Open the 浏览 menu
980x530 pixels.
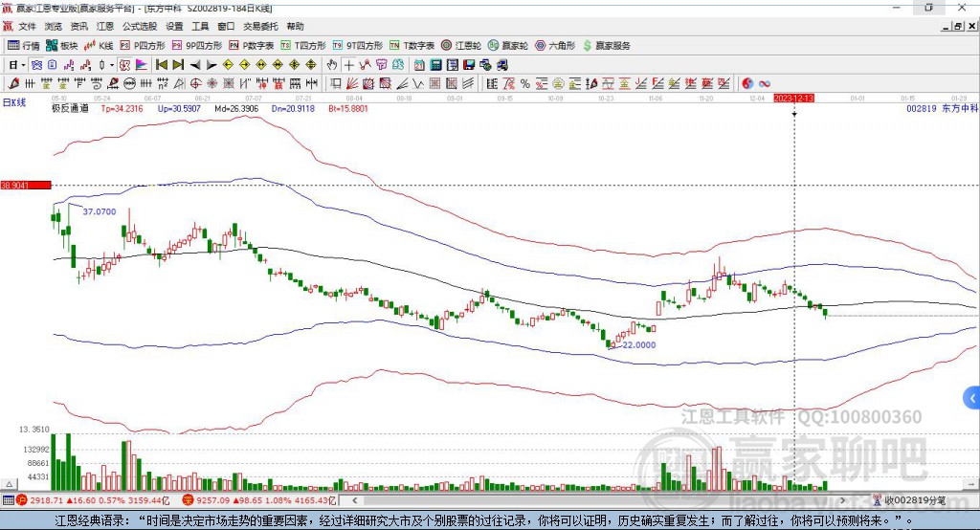tap(54, 26)
